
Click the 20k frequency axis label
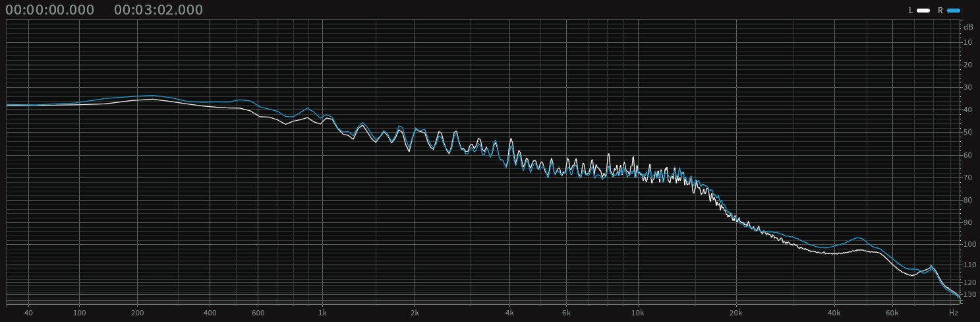735,311
